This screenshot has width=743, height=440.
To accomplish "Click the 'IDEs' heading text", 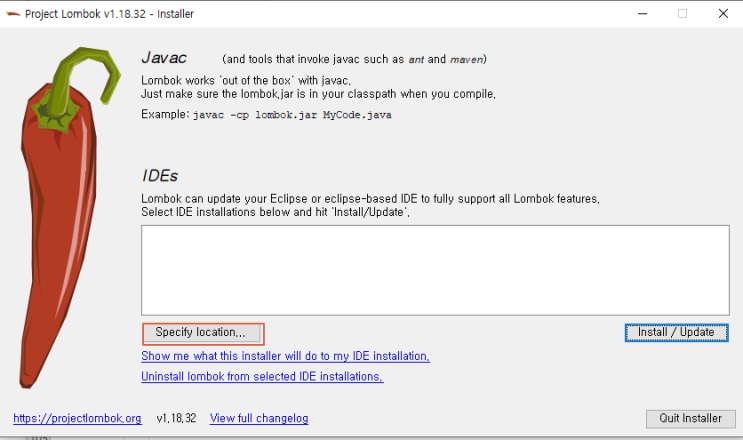I will coord(160,176).
